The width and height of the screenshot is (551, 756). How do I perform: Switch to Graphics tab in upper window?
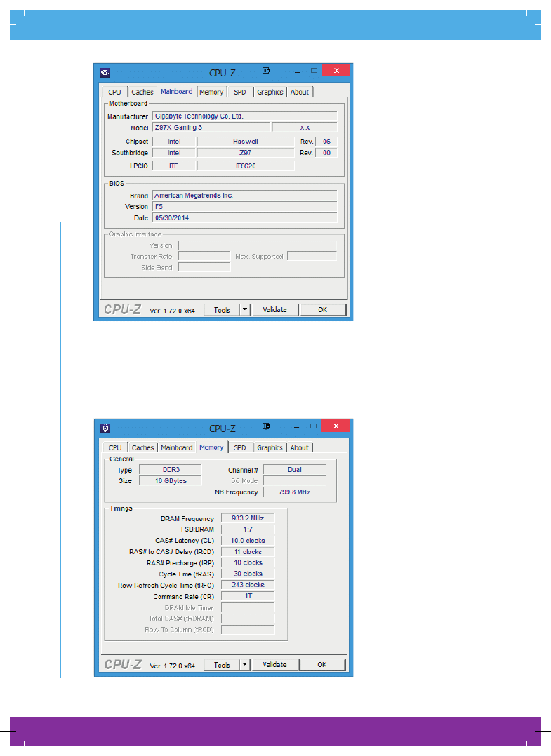point(270,92)
